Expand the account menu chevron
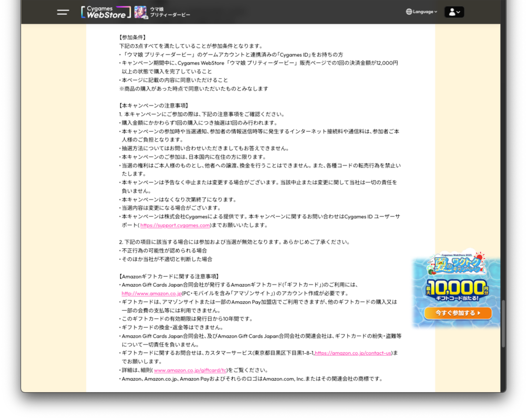Image resolution: width=527 pixels, height=420 pixels. click(459, 12)
